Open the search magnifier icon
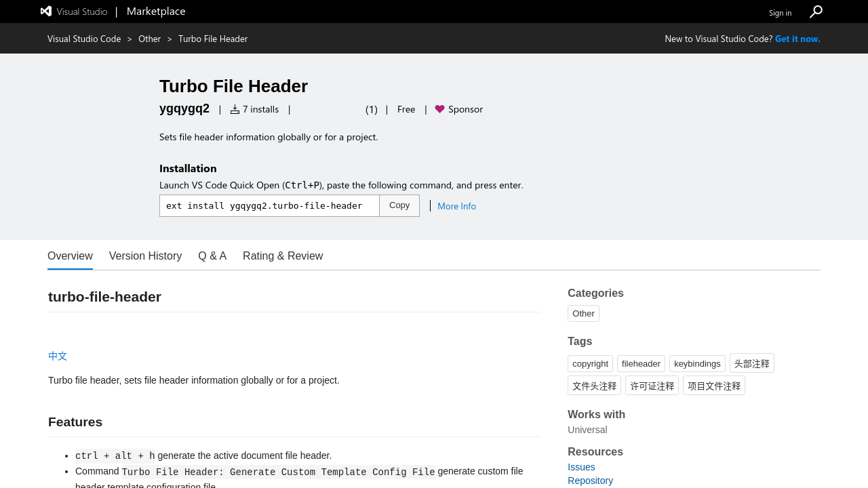This screenshot has width=868, height=488. (816, 12)
